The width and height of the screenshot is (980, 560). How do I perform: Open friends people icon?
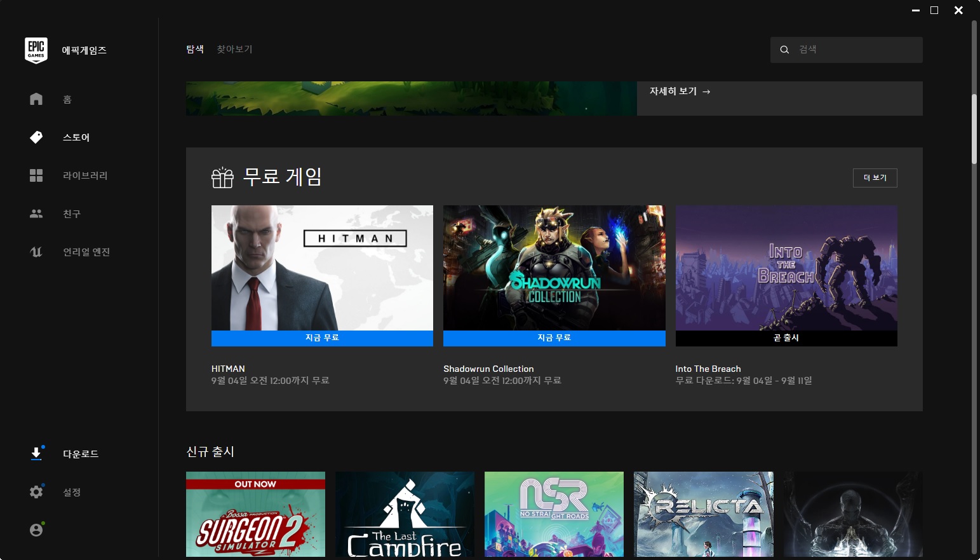(36, 214)
